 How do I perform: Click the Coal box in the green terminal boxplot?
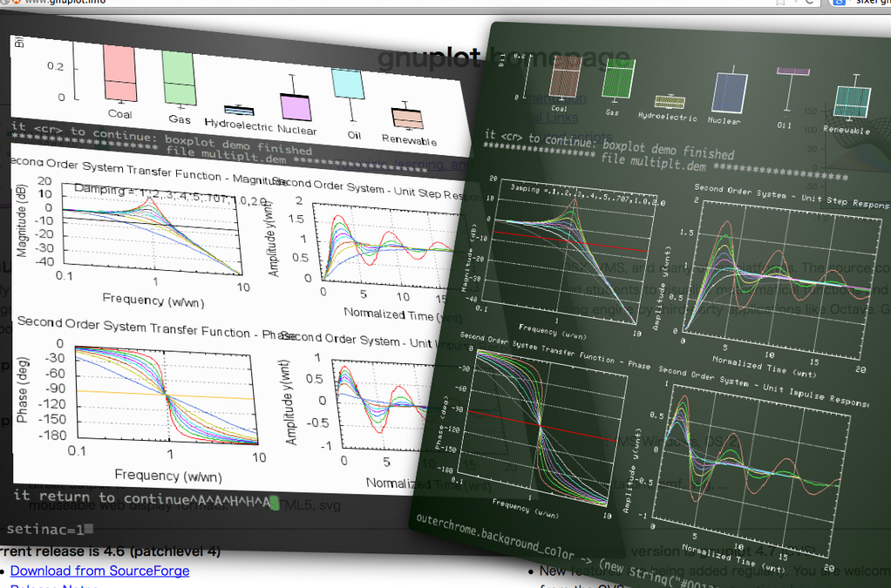(565, 76)
